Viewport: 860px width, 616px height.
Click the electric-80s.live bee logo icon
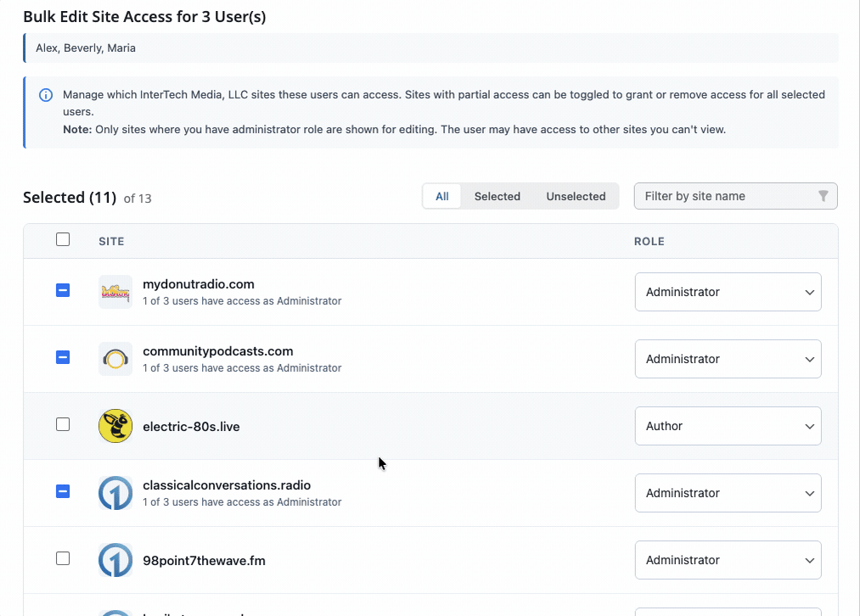click(115, 426)
